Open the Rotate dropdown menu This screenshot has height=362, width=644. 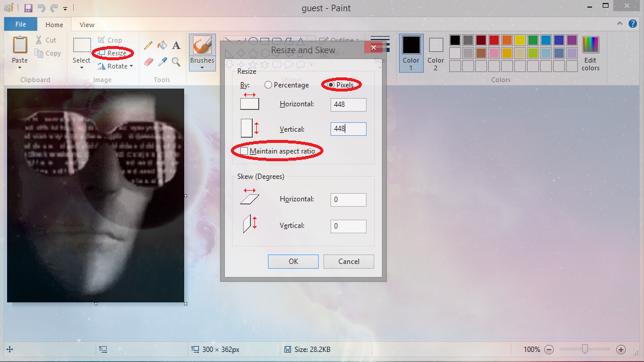tap(115, 66)
